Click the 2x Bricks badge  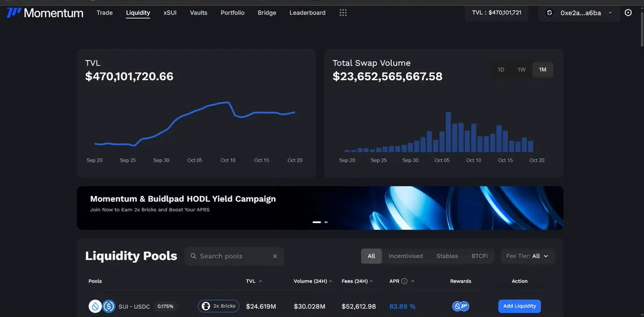pyautogui.click(x=217, y=306)
